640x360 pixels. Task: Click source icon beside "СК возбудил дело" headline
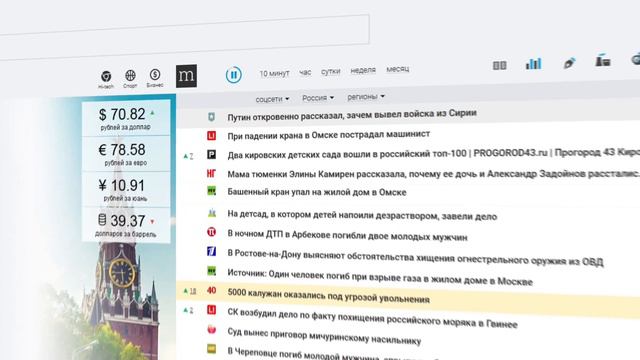pos(211,310)
